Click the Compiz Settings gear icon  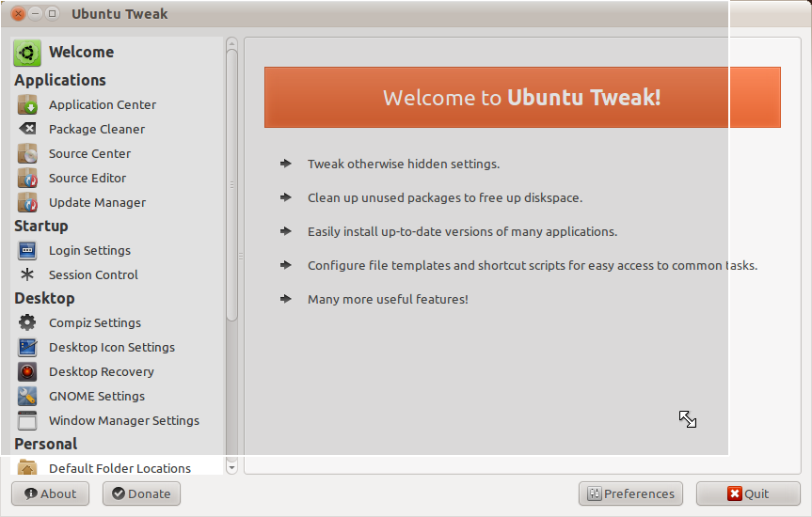click(27, 322)
